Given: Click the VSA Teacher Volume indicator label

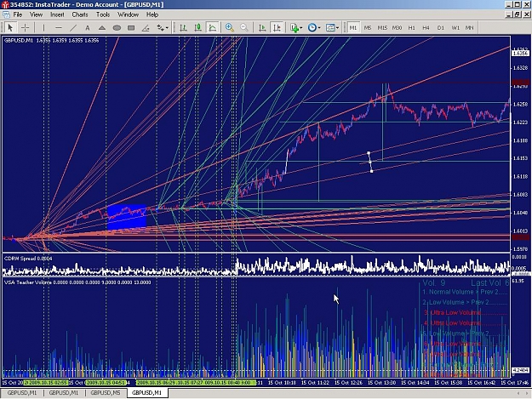Looking at the screenshot, I should pos(77,282).
